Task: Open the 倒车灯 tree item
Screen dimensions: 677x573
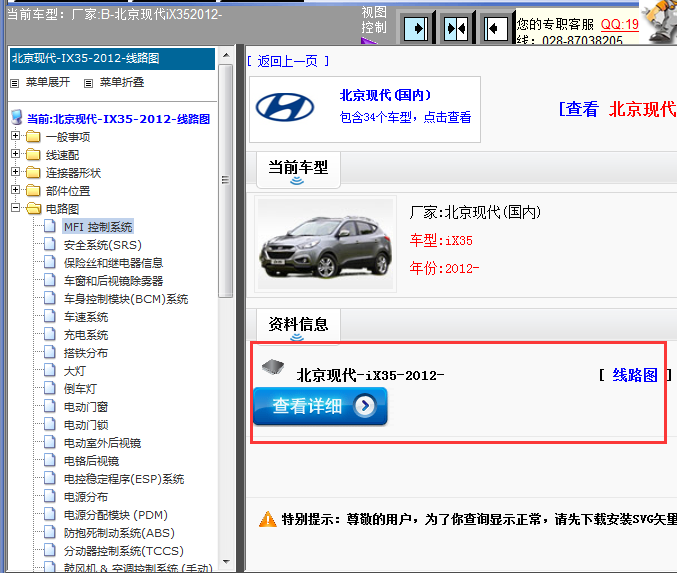Action: pyautogui.click(x=80, y=389)
